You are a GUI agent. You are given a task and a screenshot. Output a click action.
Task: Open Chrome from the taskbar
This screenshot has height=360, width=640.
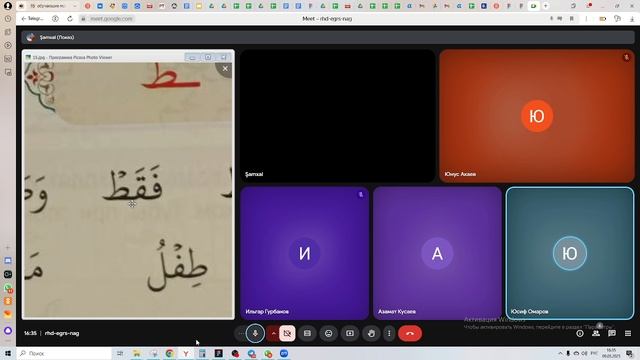pyautogui.click(x=169, y=353)
